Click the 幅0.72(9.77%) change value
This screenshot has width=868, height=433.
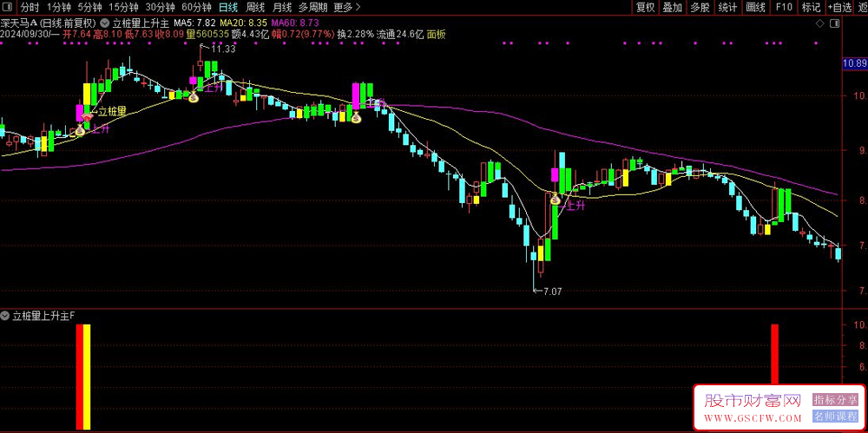tap(303, 35)
